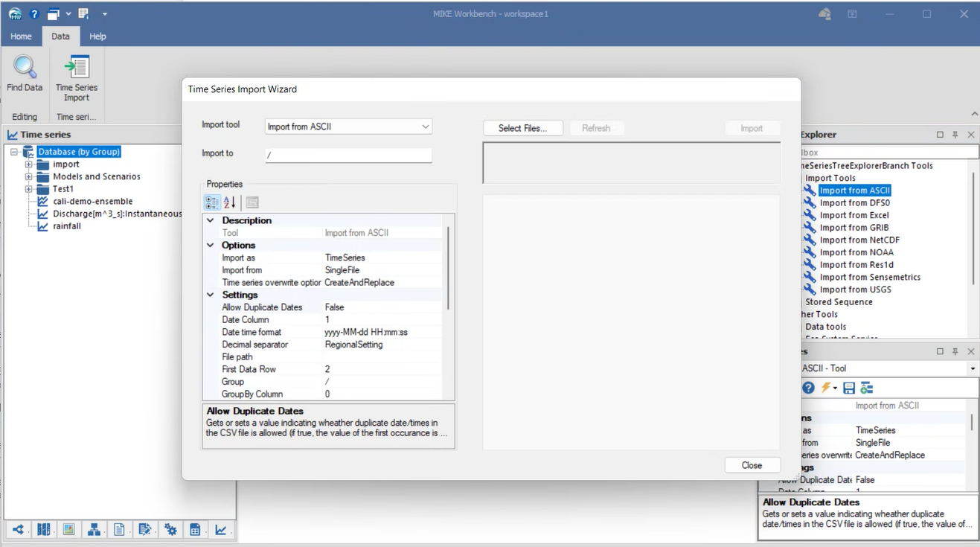This screenshot has height=547, width=980.
Task: Expand the Models and Scenarios folder
Action: tap(29, 177)
